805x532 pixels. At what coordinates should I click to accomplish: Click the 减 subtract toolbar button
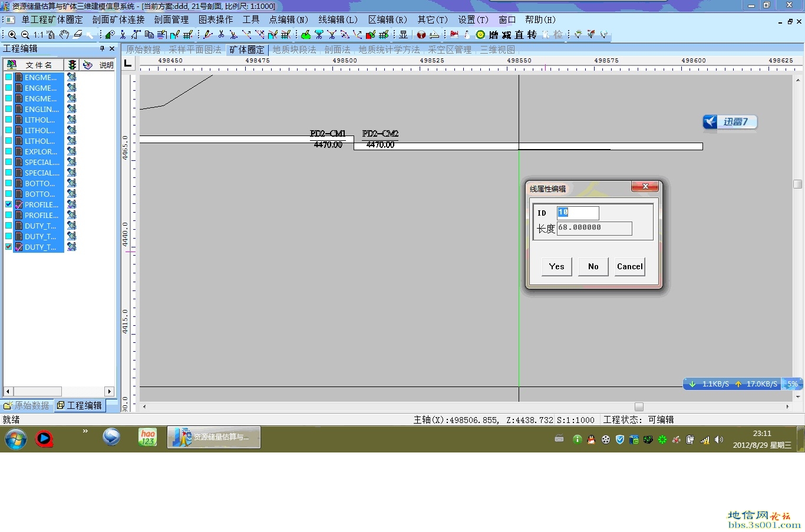tap(506, 35)
